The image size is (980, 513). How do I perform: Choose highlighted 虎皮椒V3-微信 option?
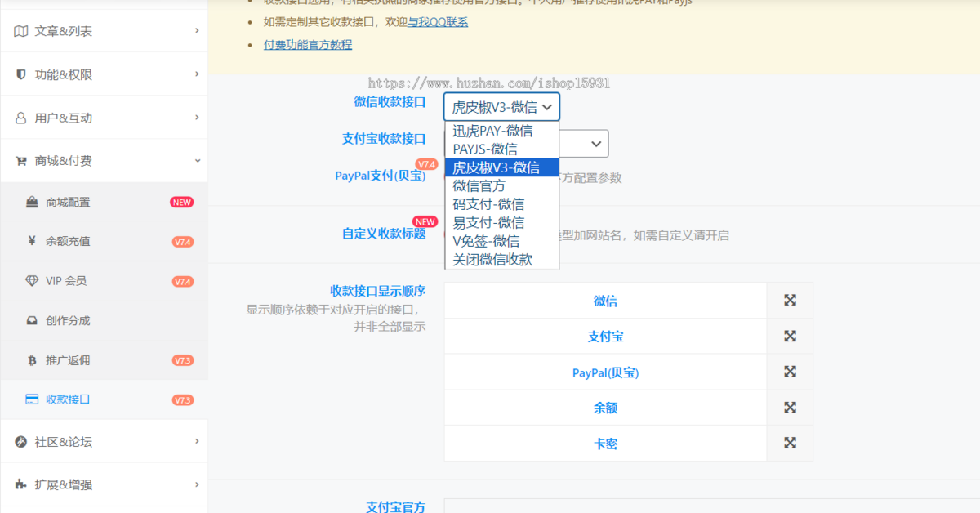tap(501, 167)
